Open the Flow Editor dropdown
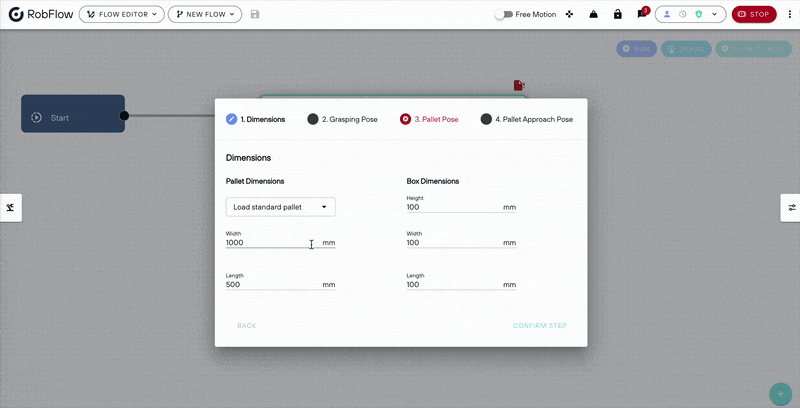This screenshot has width=800, height=408. (121, 14)
